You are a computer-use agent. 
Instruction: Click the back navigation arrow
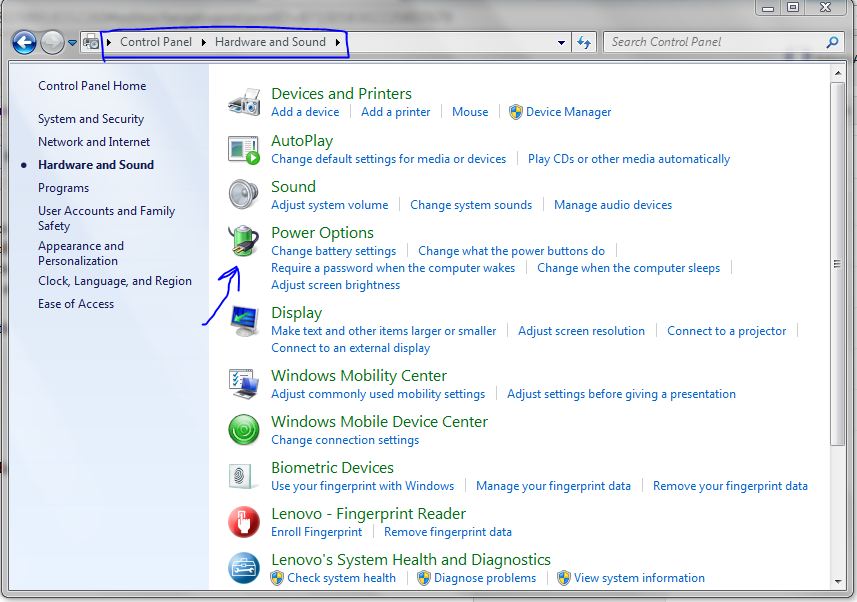pyautogui.click(x=22, y=42)
